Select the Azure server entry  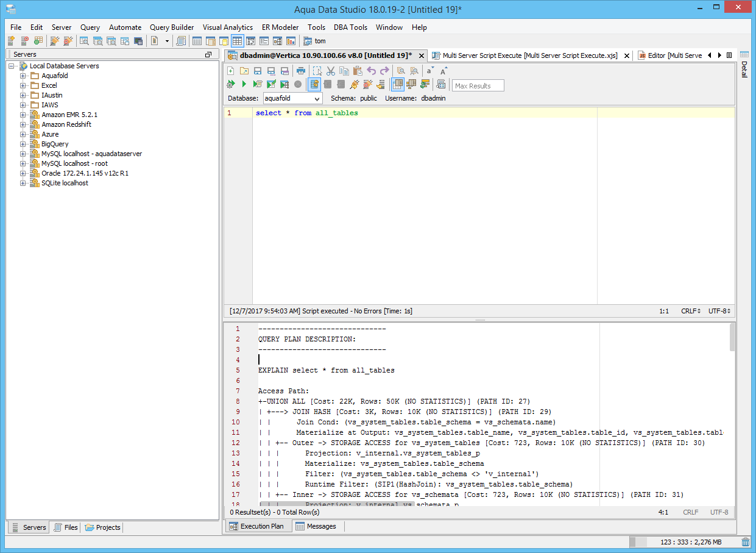[50, 134]
